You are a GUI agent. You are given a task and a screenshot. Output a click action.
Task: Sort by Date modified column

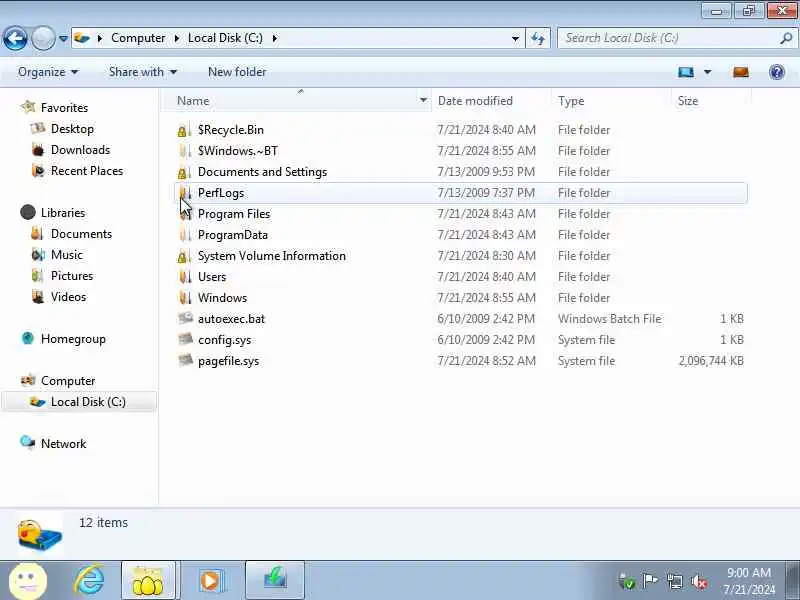(491, 101)
